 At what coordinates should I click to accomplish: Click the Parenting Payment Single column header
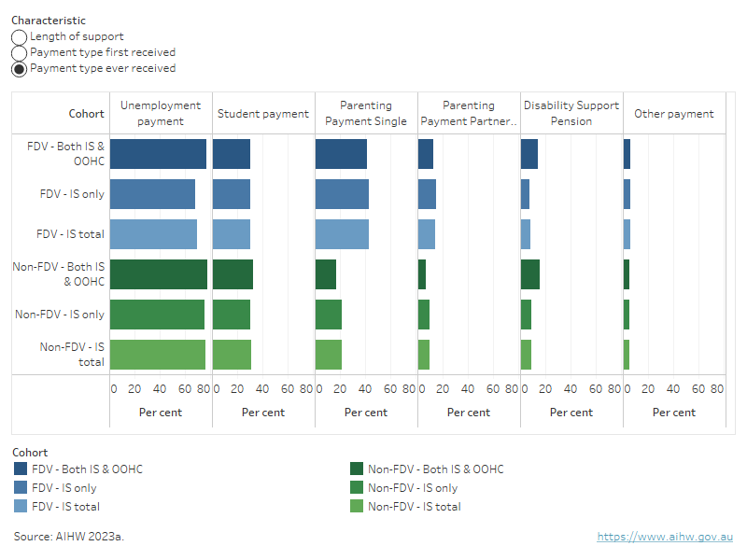[x=366, y=114]
